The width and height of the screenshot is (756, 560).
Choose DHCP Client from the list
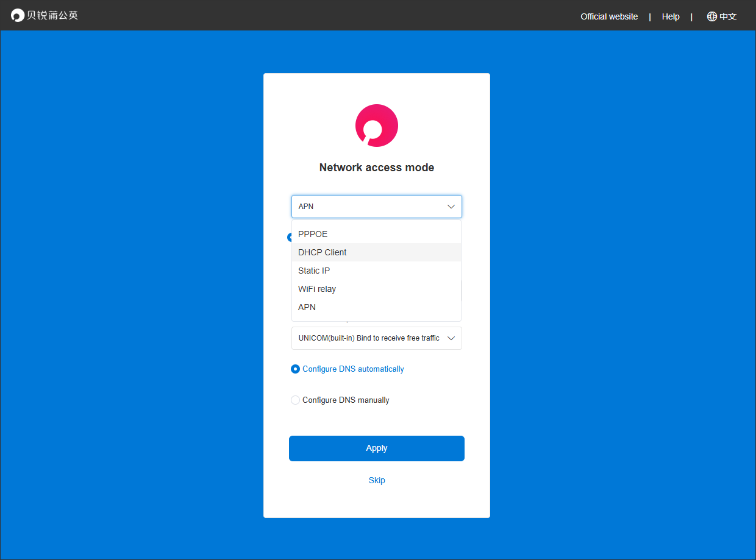click(377, 252)
